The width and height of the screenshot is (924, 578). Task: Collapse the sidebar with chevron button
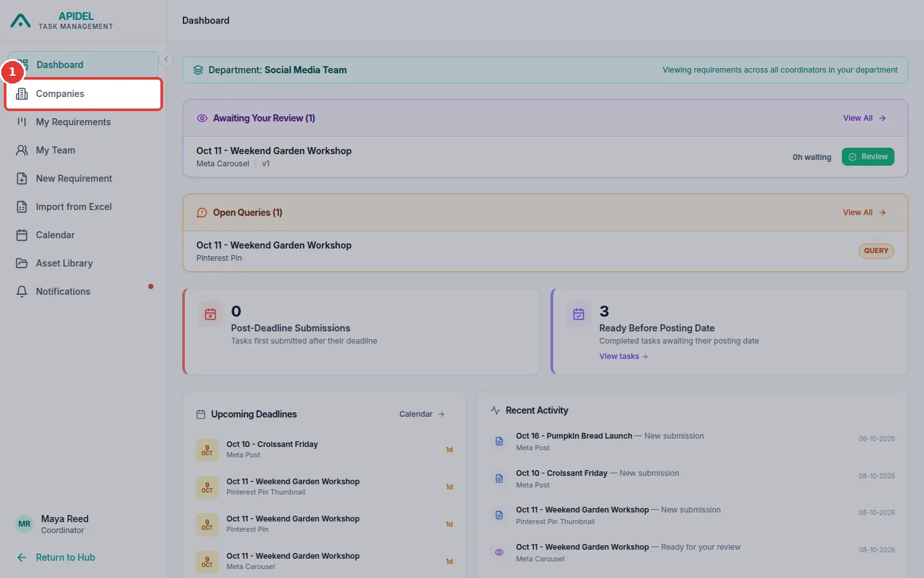coord(166,59)
